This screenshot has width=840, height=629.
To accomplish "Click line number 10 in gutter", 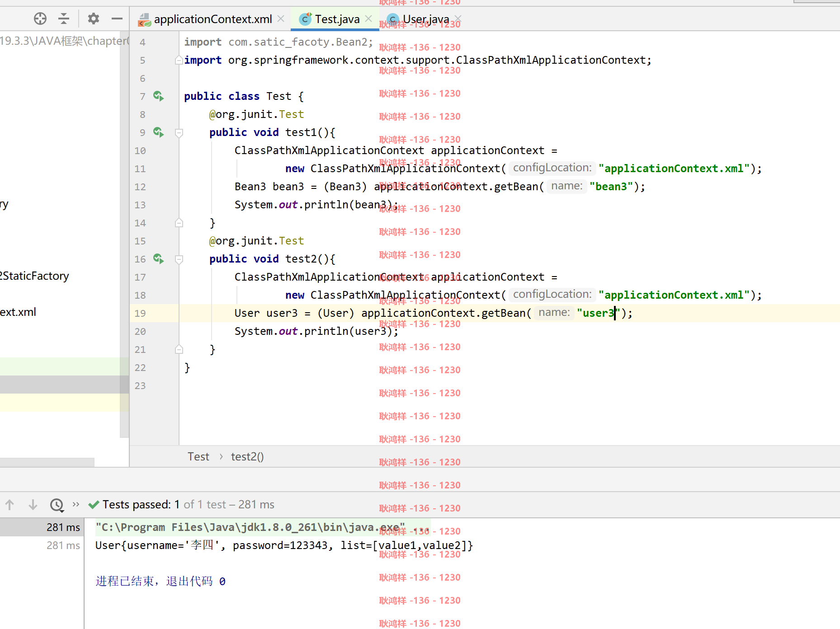I will point(140,150).
